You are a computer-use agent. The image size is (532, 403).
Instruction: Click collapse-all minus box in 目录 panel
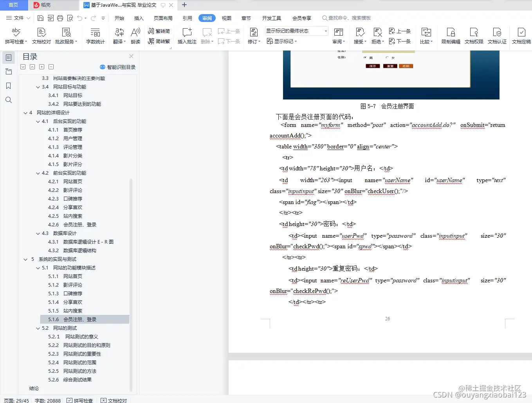51,67
